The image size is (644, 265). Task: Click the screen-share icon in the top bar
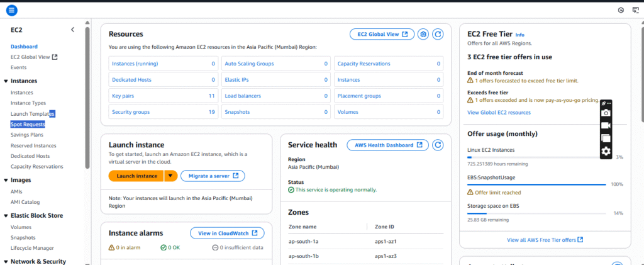(x=636, y=10)
